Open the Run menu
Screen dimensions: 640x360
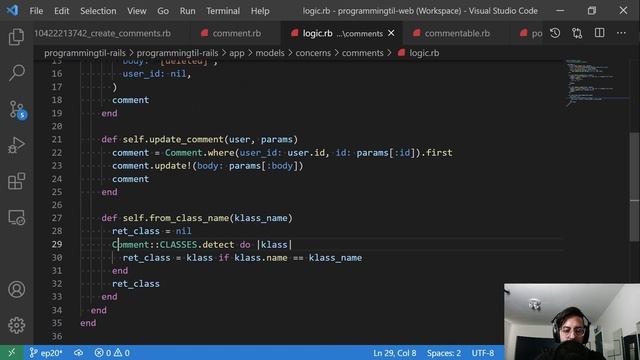(x=187, y=11)
